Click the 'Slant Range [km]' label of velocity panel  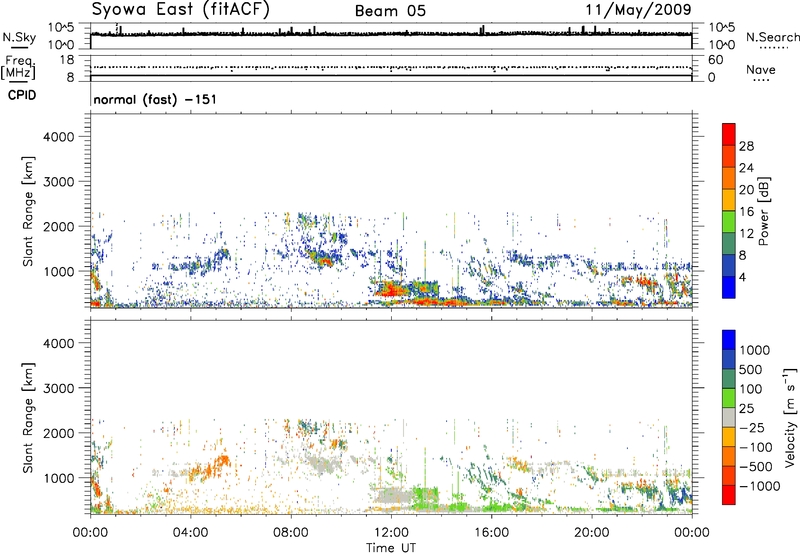pos(28,418)
